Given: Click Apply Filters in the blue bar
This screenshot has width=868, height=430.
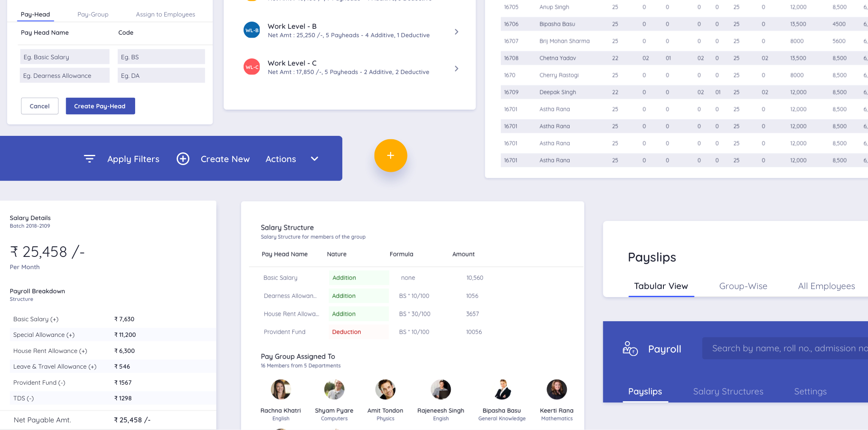Looking at the screenshot, I should [133, 159].
